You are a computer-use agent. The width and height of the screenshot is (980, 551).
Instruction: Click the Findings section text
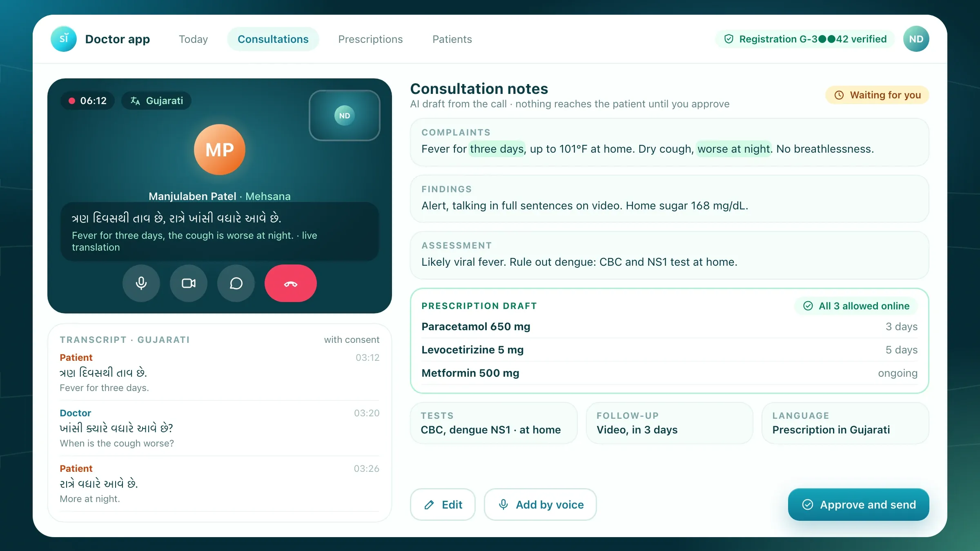(585, 206)
